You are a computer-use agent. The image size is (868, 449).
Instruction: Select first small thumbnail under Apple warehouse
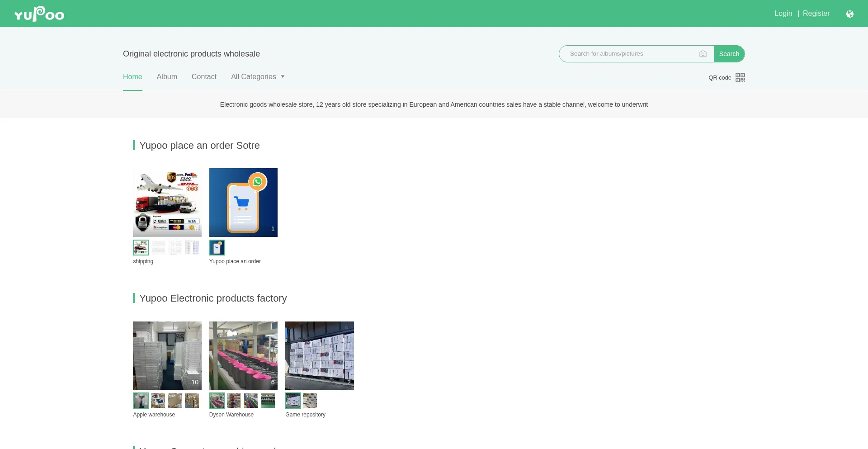pos(141,401)
